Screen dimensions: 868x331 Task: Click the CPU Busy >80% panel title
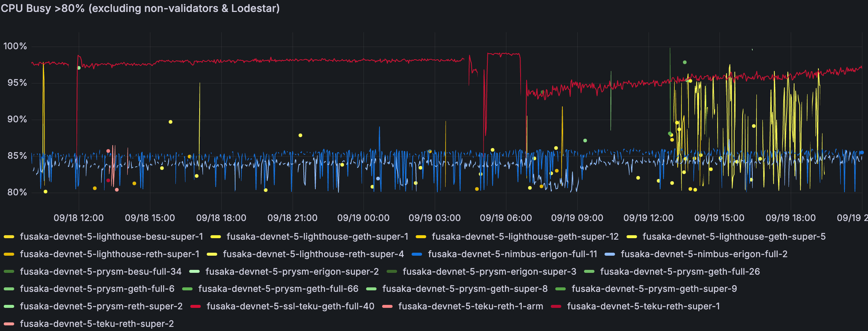[x=140, y=8]
